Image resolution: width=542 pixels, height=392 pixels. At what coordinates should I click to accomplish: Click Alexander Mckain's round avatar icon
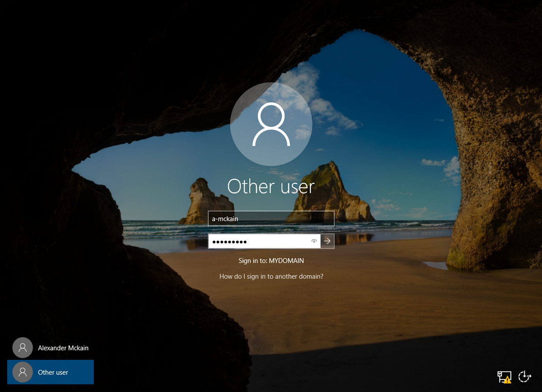22,348
